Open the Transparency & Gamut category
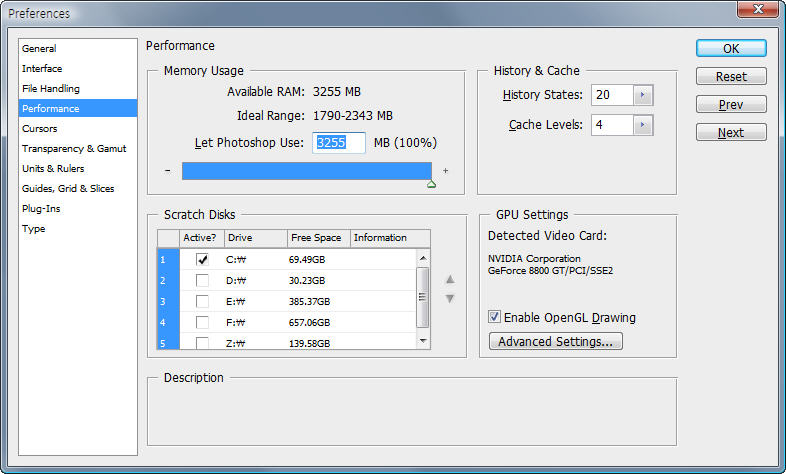This screenshot has width=786, height=474. (74, 148)
